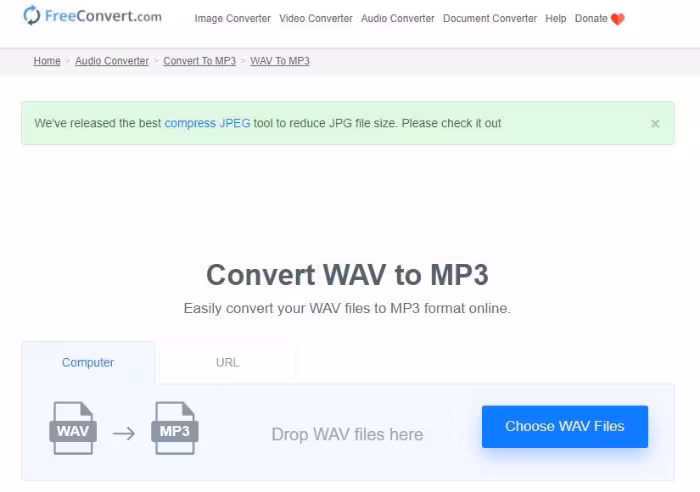Click the WAV file format icon
This screenshot has height=492, width=700.
[73, 428]
